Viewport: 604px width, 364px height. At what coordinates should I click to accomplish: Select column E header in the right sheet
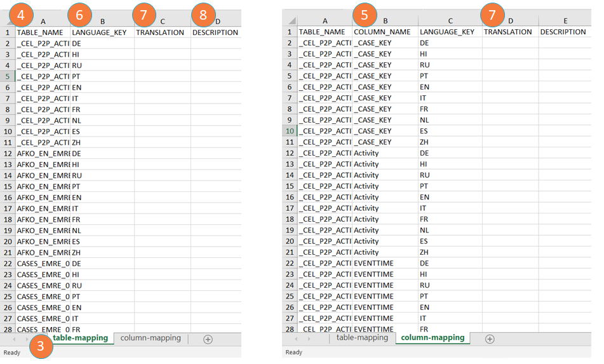[x=565, y=21]
